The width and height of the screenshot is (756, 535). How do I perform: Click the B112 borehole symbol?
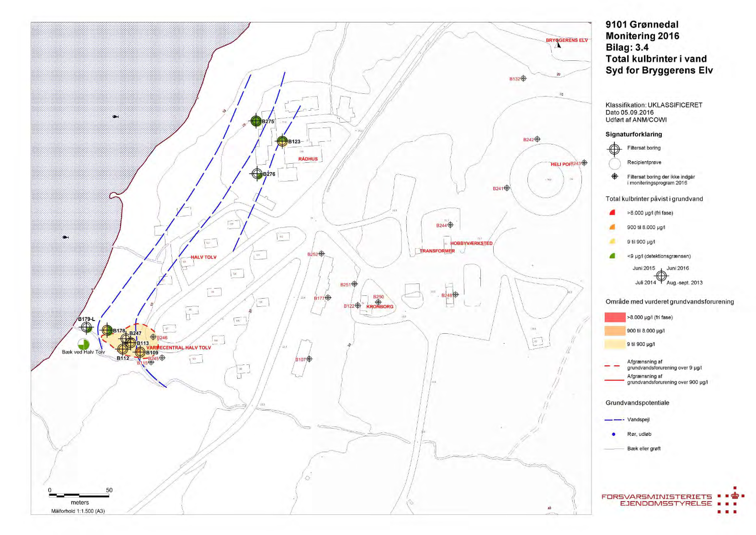pos(122,349)
